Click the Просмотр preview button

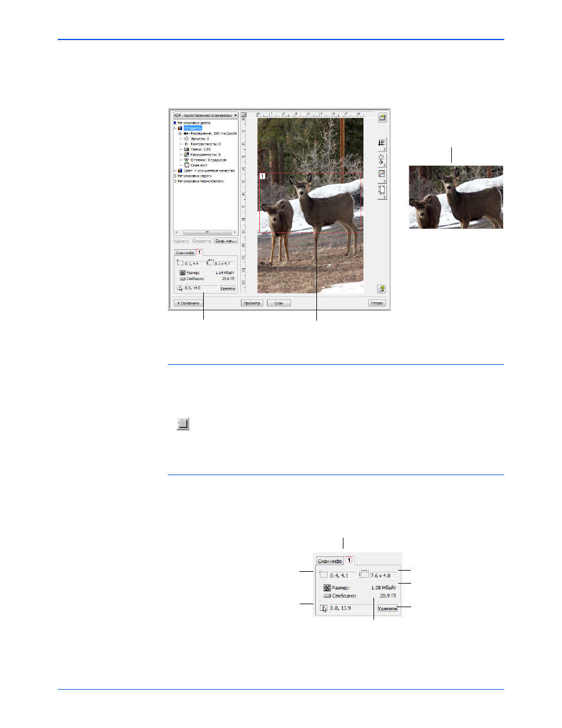pos(252,303)
